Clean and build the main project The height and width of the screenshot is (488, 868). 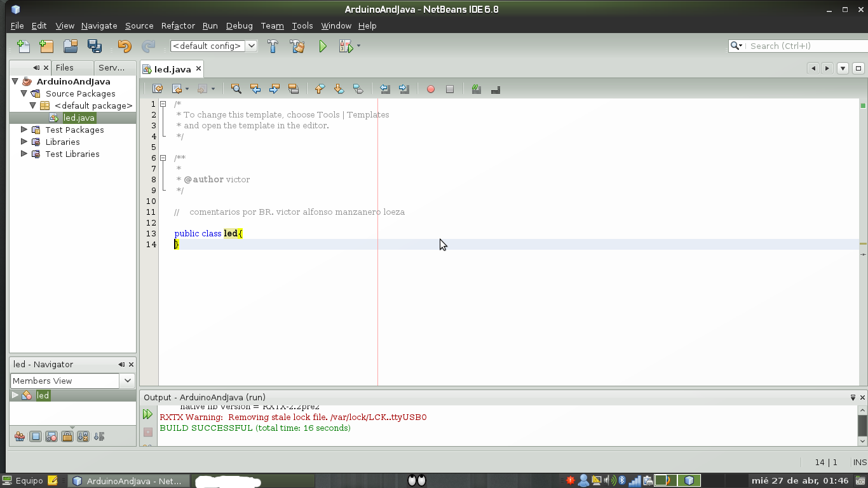click(x=297, y=46)
